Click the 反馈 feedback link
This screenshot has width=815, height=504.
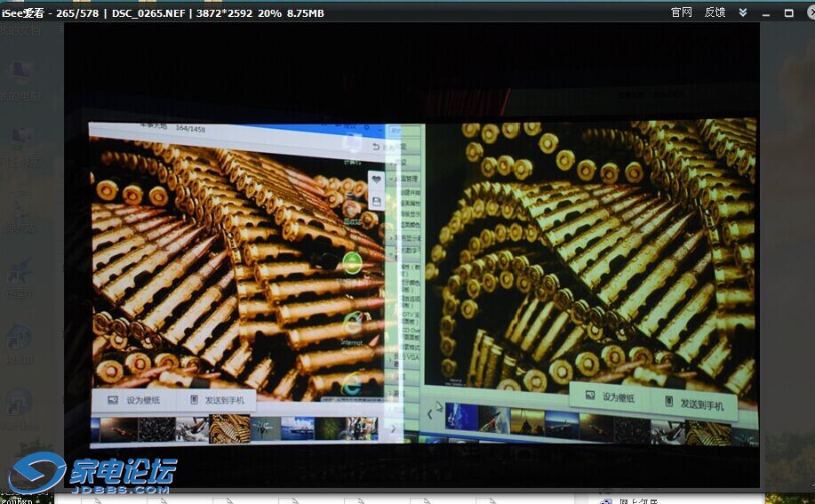pyautogui.click(x=715, y=12)
